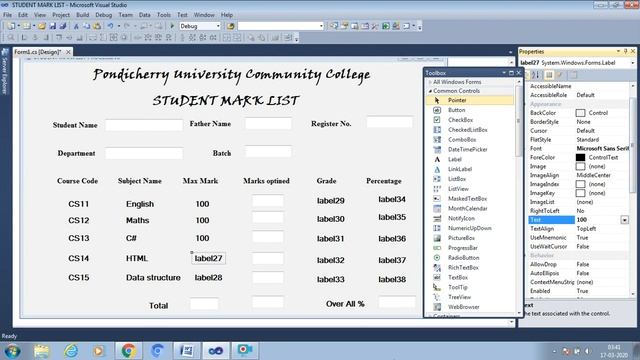640x360 pixels.
Task: Click the Image property swatch box
Action: (580, 167)
